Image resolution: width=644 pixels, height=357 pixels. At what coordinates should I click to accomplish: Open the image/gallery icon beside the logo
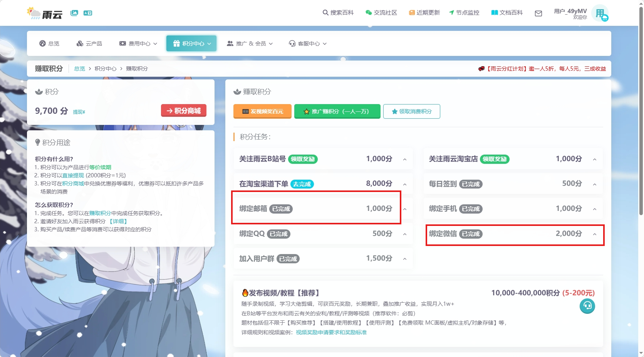coord(74,13)
